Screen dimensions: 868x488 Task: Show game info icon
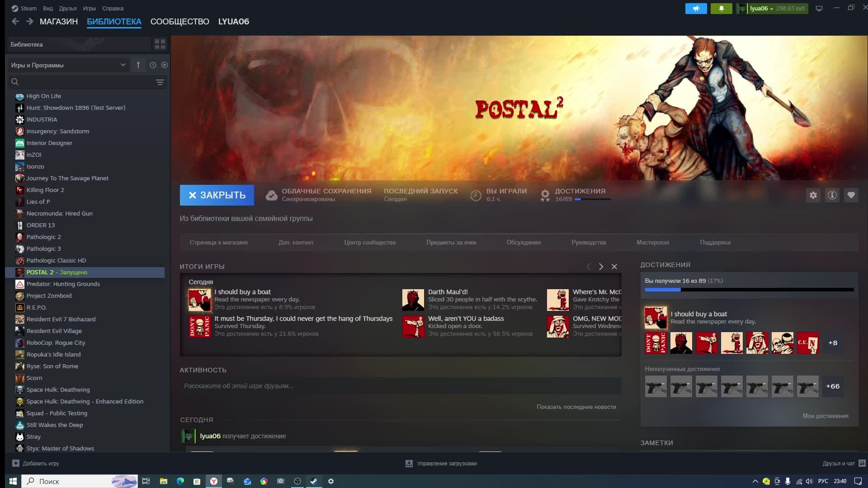tap(832, 195)
